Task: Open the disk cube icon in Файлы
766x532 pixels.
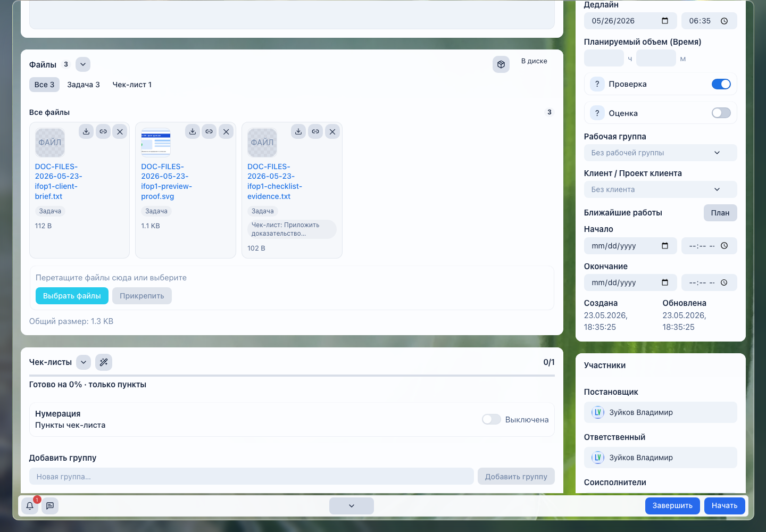Action: (x=501, y=64)
